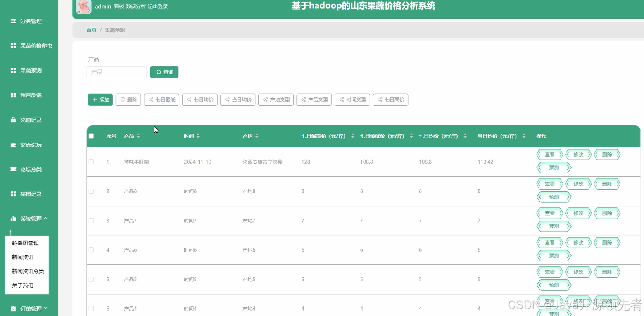
Task: Edit 产品8 row with 修改
Action: coord(578,184)
